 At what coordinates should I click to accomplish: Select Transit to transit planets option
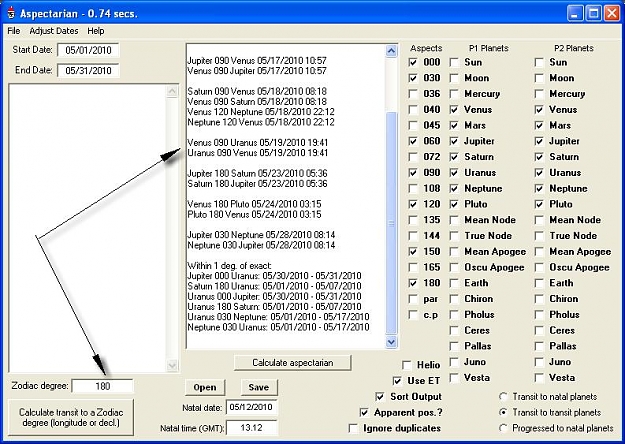pyautogui.click(x=503, y=413)
